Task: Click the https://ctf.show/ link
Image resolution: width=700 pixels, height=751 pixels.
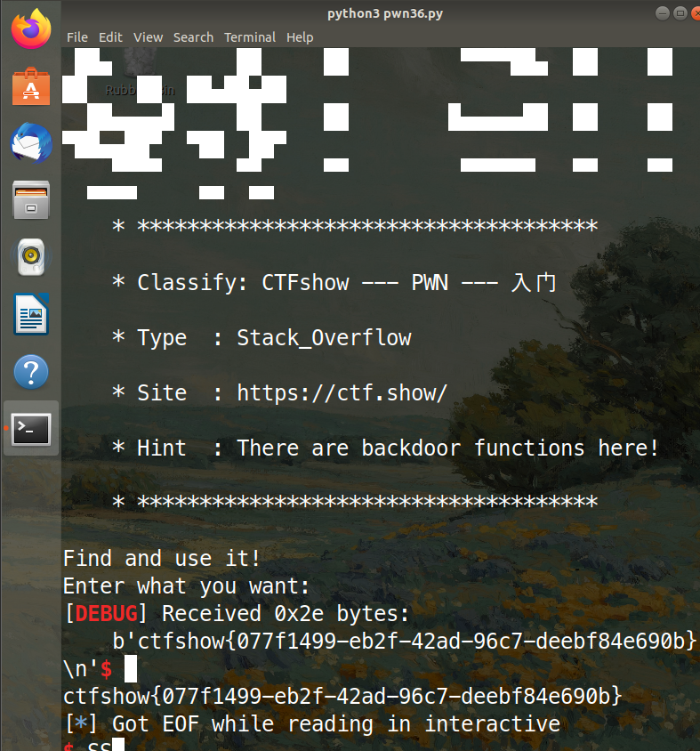Action: pyautogui.click(x=342, y=393)
